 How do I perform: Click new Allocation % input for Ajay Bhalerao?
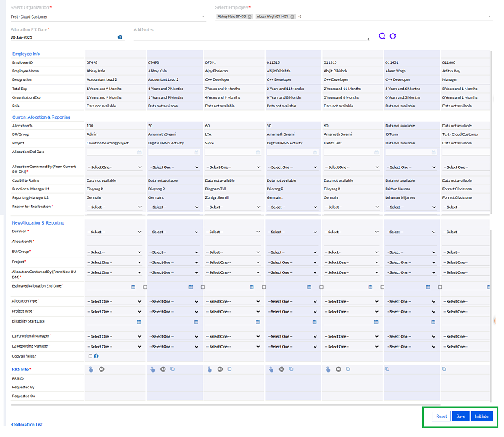(x=233, y=242)
